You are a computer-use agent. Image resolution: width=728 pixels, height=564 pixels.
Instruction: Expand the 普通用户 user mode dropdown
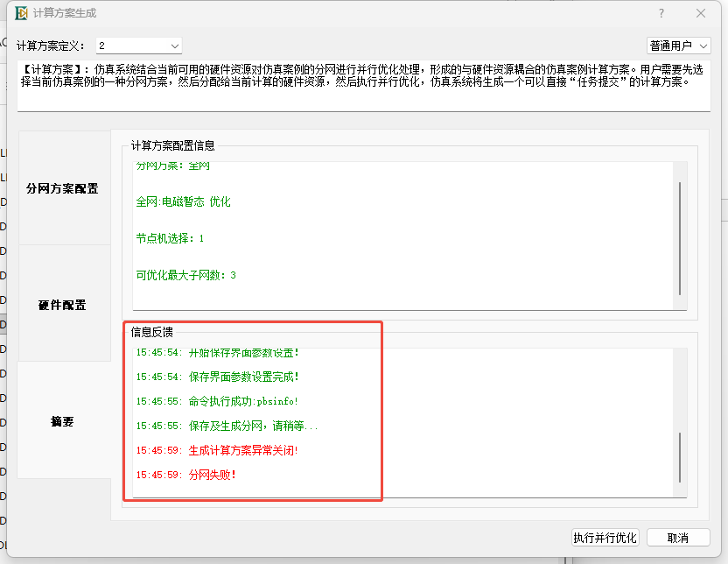(x=678, y=46)
